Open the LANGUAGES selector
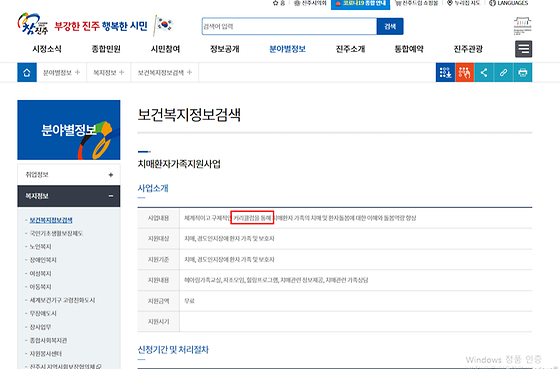Image resolution: width=560 pixels, height=369 pixels. click(x=508, y=3)
